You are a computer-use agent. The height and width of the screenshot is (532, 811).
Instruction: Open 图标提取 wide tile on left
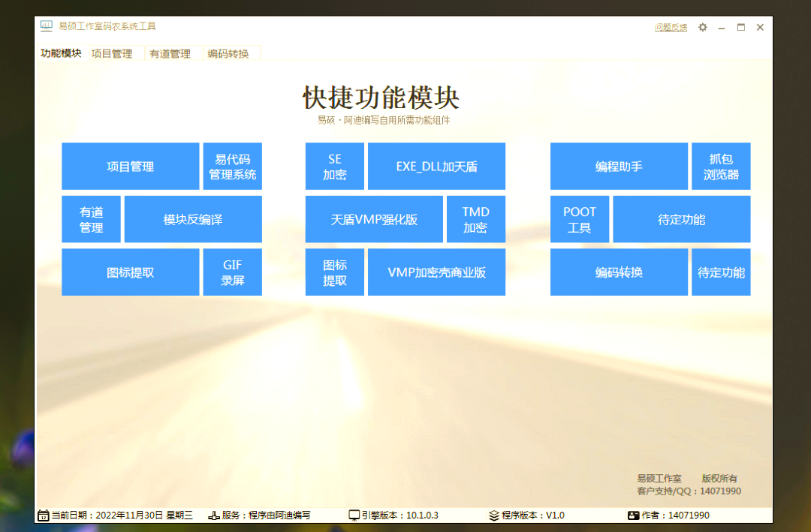(x=131, y=272)
